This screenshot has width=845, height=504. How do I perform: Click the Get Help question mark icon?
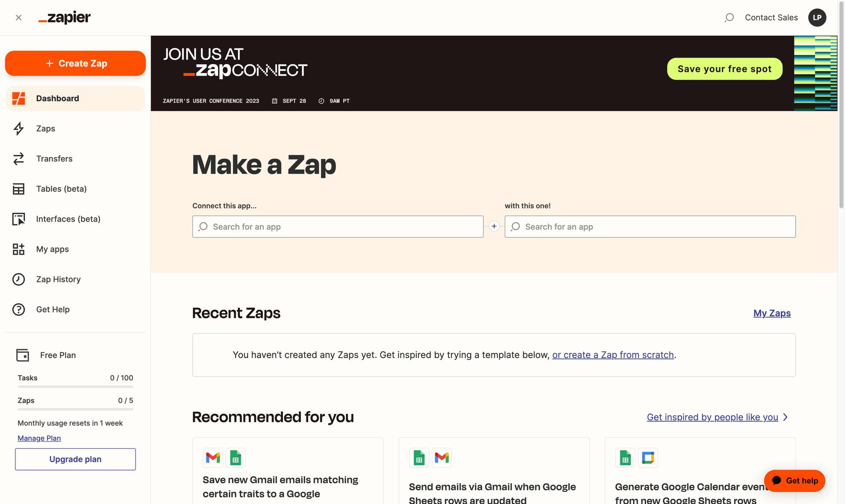(x=18, y=309)
